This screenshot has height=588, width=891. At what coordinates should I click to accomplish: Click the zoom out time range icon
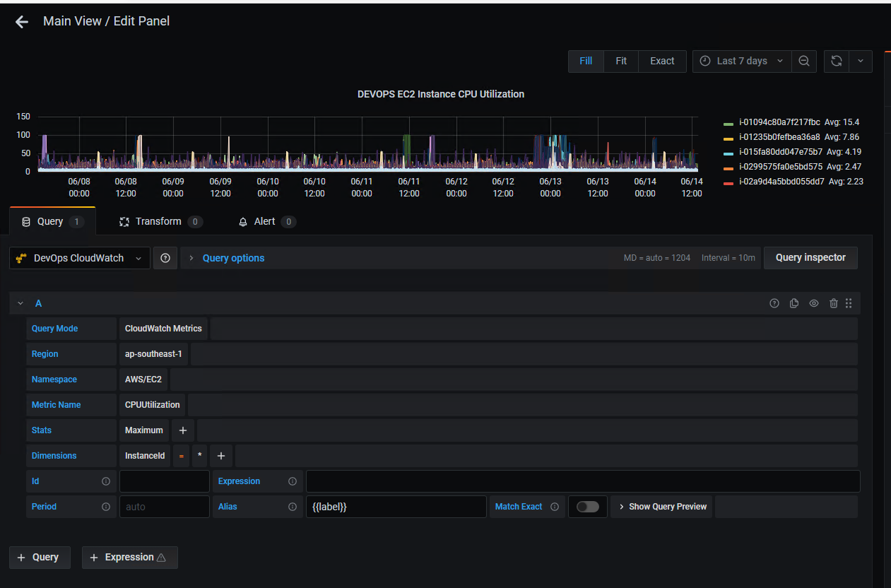804,61
